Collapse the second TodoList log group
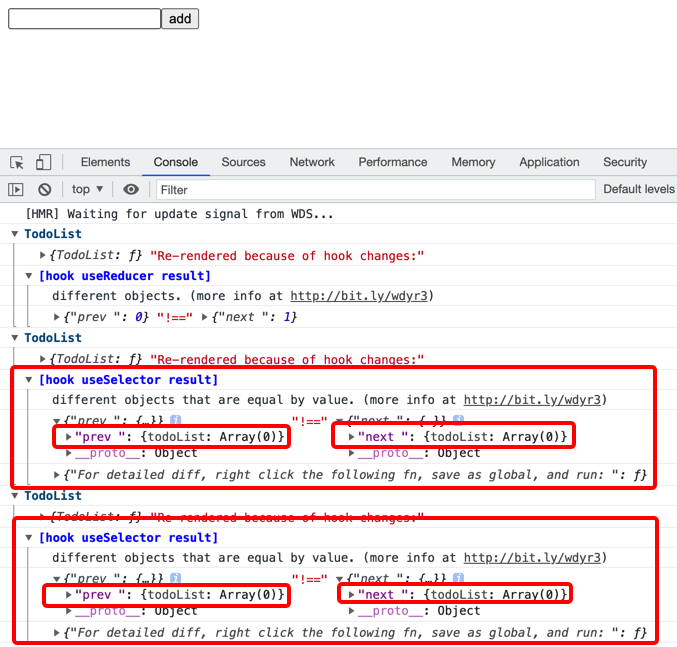 [15, 338]
